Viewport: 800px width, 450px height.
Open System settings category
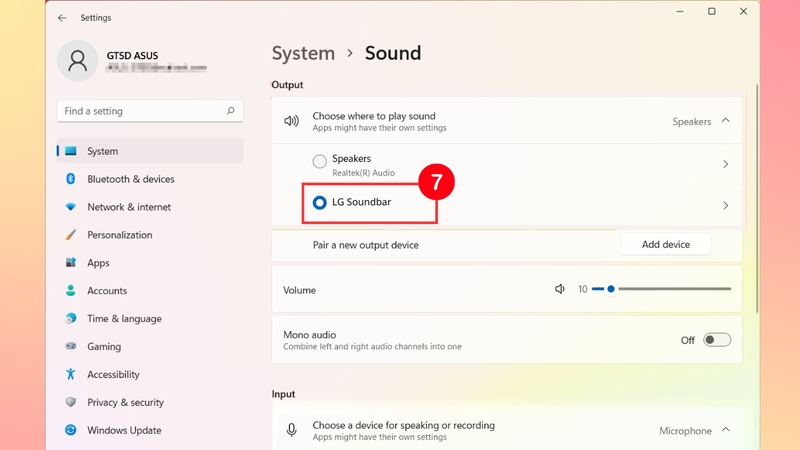150,151
